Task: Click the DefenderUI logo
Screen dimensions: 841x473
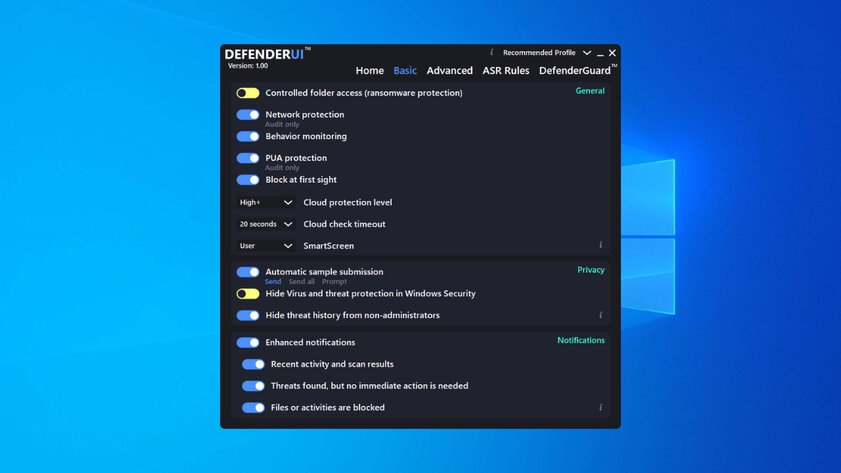Action: click(x=267, y=54)
